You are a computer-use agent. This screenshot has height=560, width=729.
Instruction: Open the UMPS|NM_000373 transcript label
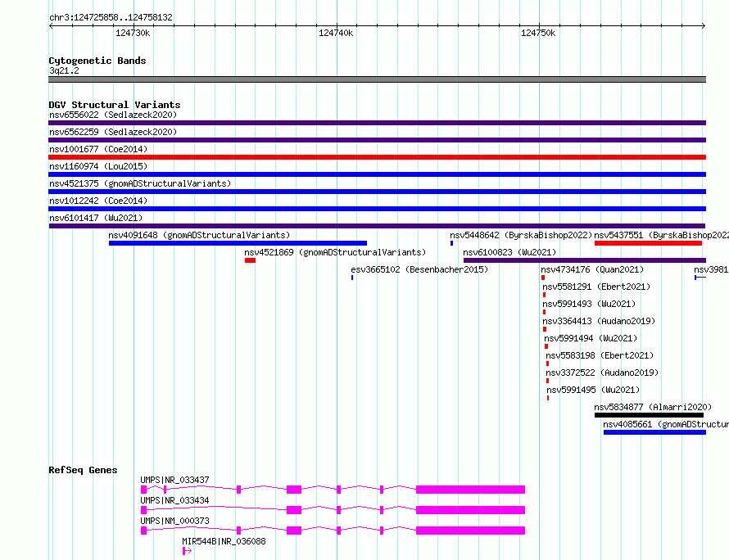(x=174, y=521)
